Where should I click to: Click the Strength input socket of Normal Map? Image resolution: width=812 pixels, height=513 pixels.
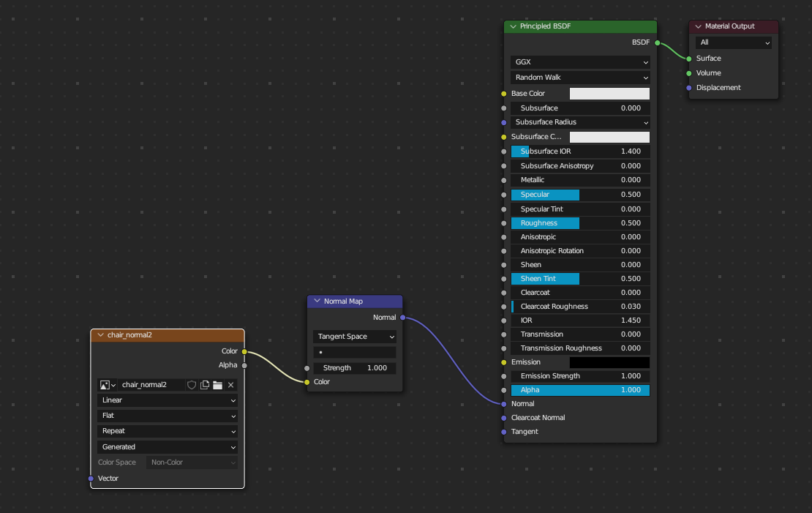point(307,368)
